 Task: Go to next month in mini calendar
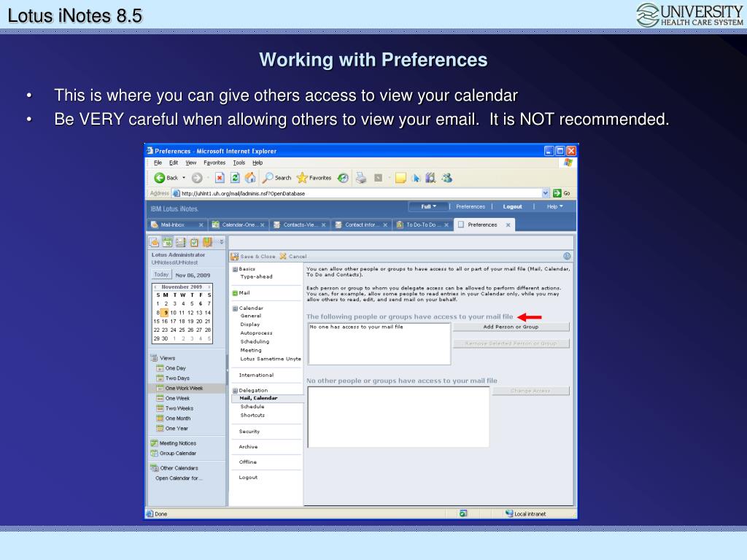coord(209,287)
